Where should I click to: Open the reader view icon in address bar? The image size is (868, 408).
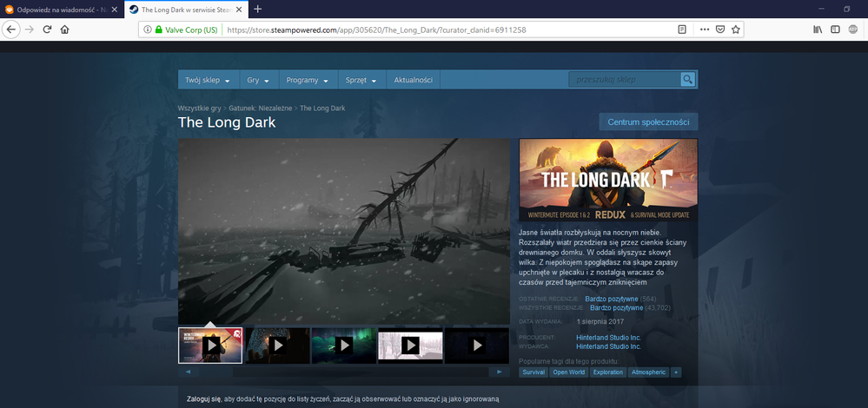(x=682, y=29)
